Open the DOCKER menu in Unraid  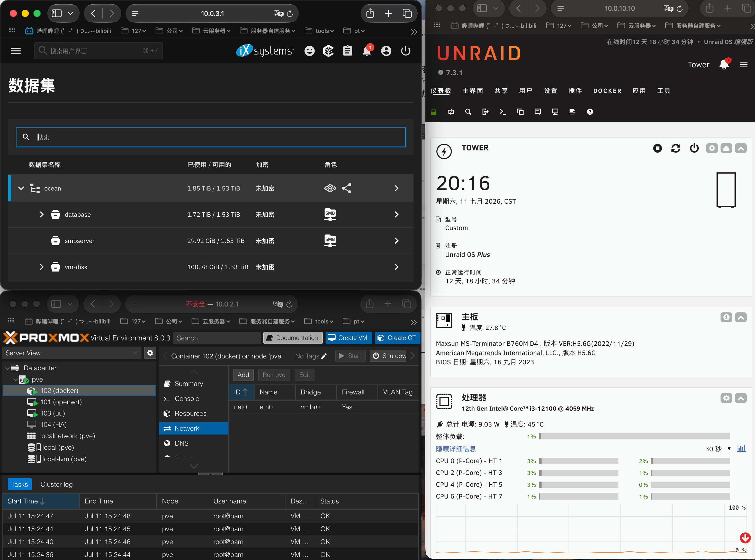pos(607,91)
